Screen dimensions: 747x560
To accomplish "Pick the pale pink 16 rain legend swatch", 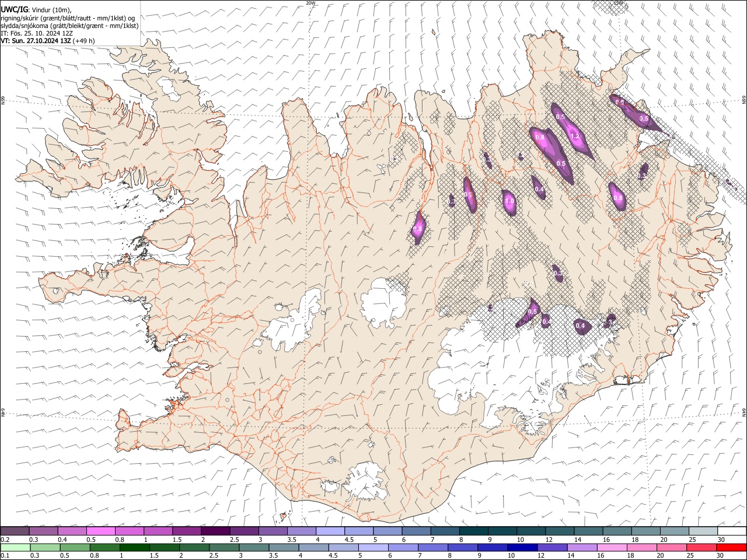I will pos(612,547).
